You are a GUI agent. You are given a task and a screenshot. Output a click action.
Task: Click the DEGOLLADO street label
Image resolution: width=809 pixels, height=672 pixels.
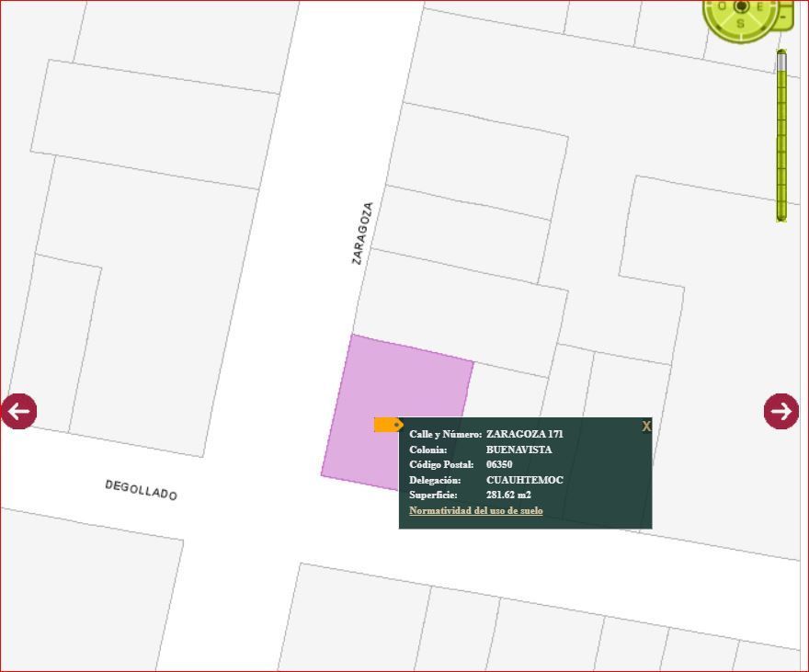142,491
